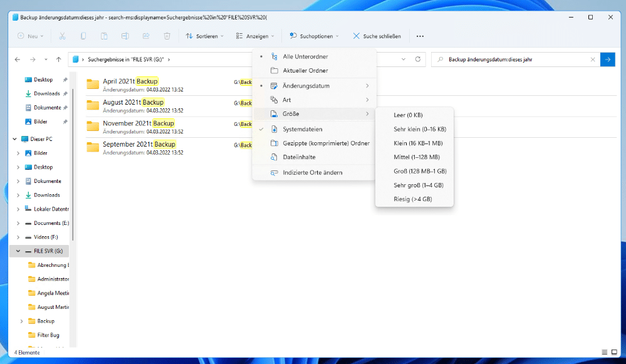Expand the Backup folder in tree
626x364 pixels.
22,321
